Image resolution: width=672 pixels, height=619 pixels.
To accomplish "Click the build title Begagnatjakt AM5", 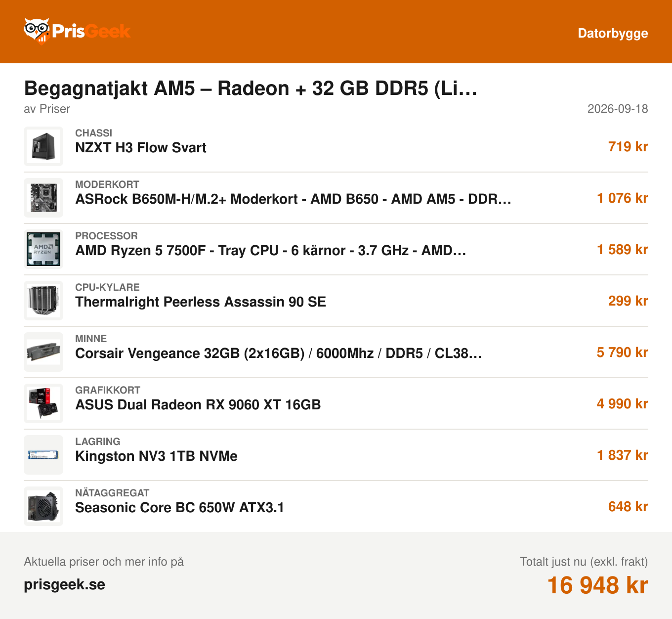I will (251, 88).
